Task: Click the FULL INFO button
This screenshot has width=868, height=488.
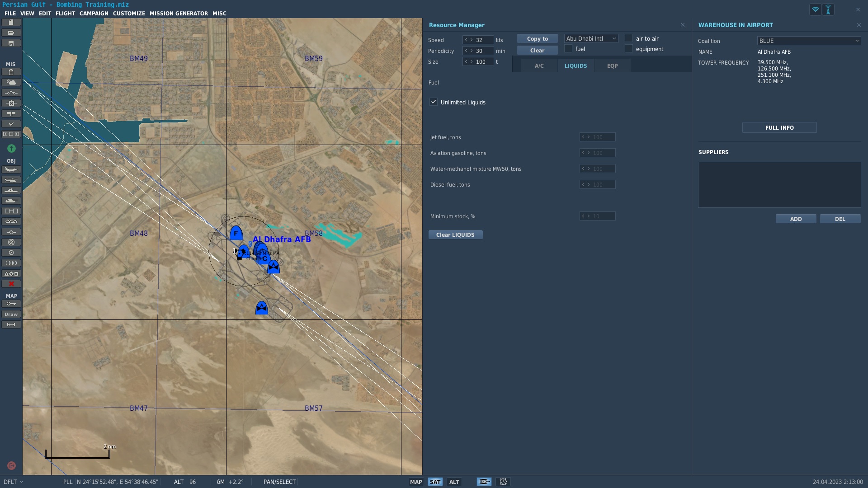Action: (x=779, y=127)
